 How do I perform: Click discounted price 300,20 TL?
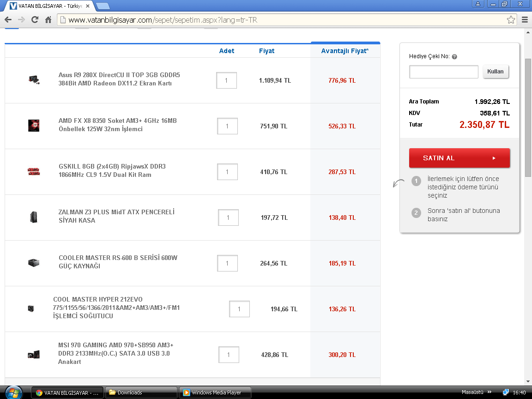tap(342, 355)
